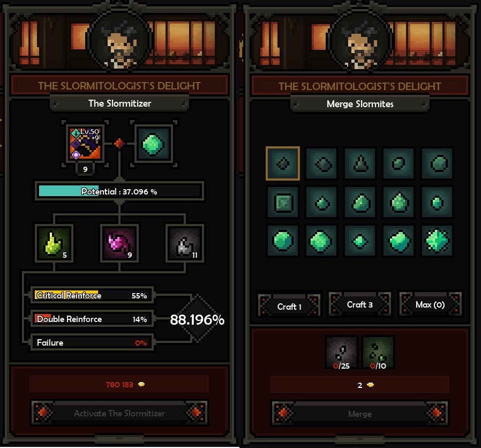The image size is (481, 448).
Task: Click the Merge button
Action: click(360, 413)
